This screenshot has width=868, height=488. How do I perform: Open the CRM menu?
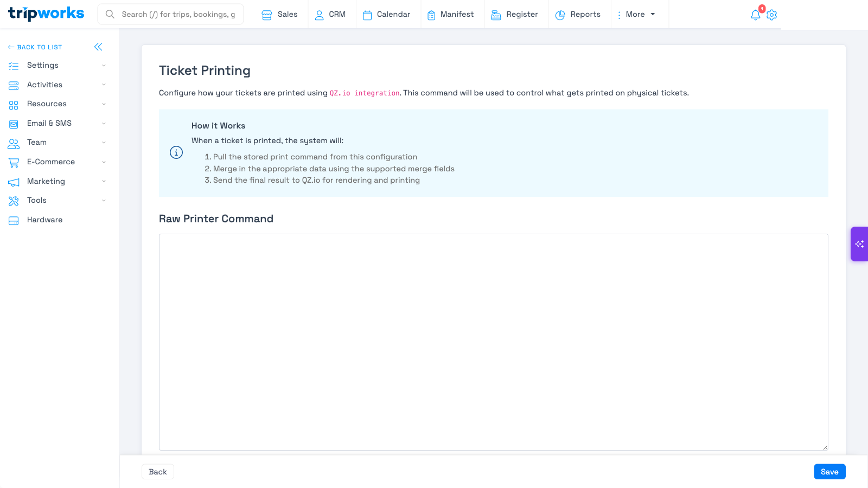[x=330, y=14]
